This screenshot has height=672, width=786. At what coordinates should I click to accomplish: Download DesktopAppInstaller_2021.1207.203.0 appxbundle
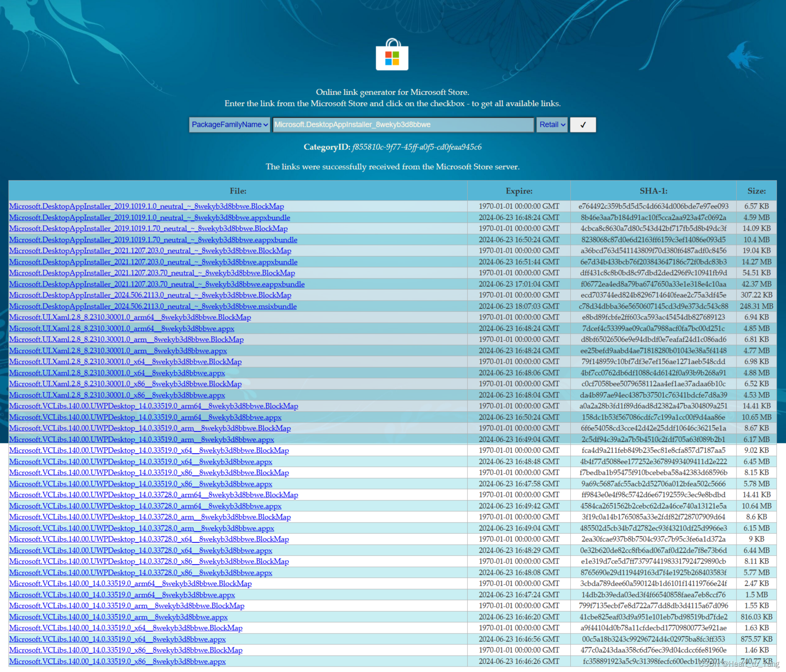coord(153,262)
